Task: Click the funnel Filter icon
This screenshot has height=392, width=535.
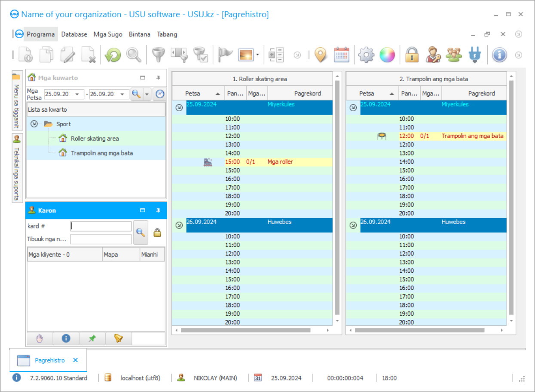Action: pos(158,55)
